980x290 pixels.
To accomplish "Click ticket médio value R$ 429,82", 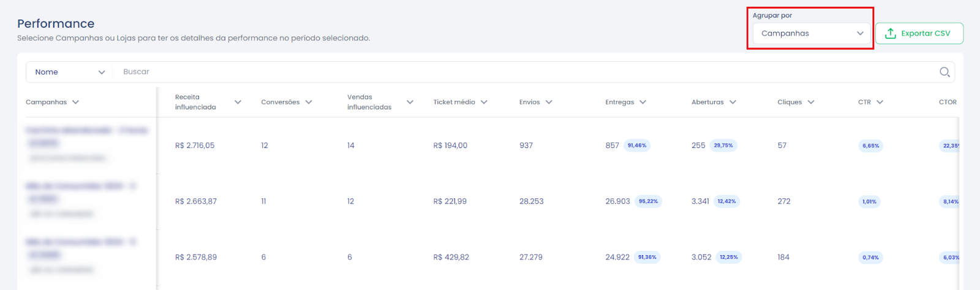I will [451, 257].
